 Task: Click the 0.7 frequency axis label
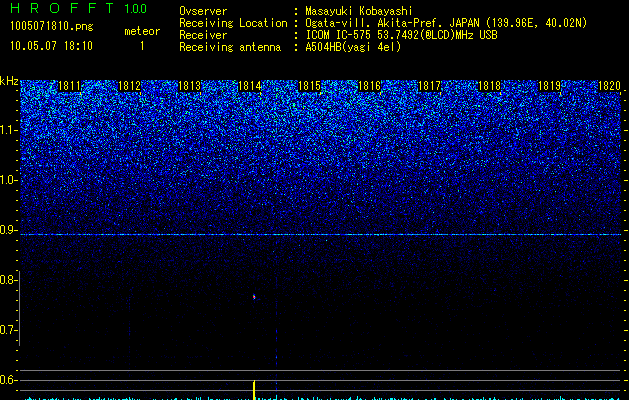(7, 330)
